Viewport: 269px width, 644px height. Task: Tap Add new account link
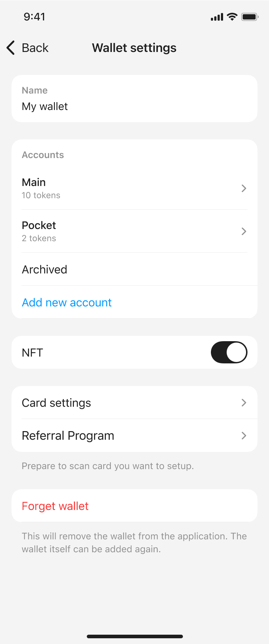click(x=67, y=302)
